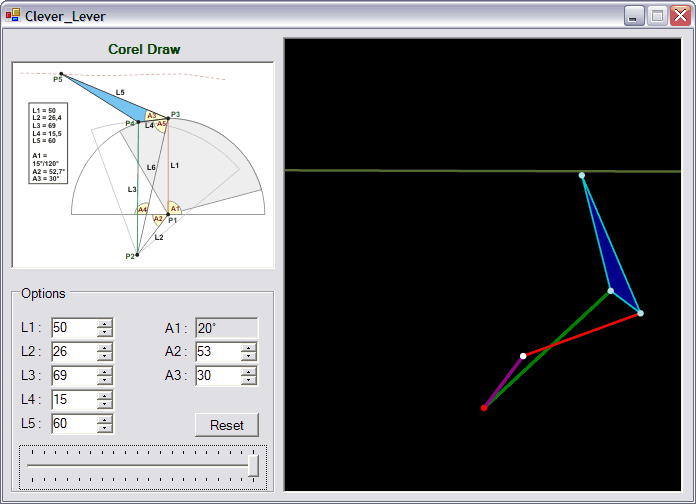This screenshot has width=696, height=504.
Task: Decrease L3 value with down arrow
Action: click(105, 380)
